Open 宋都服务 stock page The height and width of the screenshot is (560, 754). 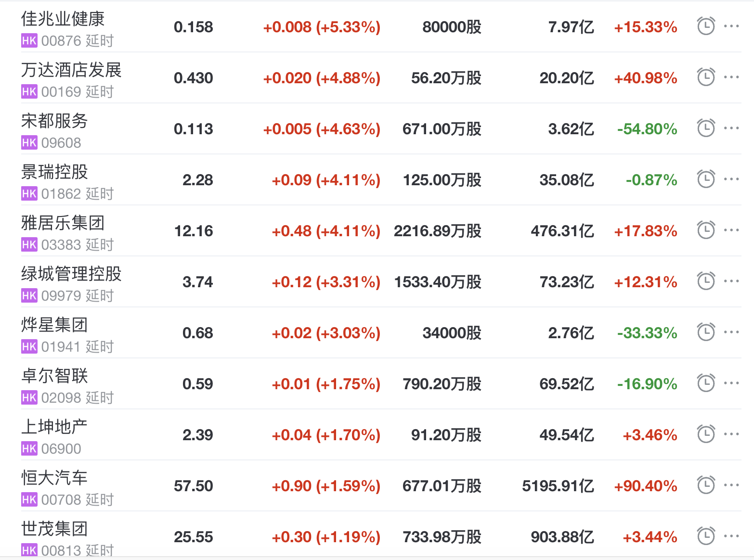coord(54,121)
